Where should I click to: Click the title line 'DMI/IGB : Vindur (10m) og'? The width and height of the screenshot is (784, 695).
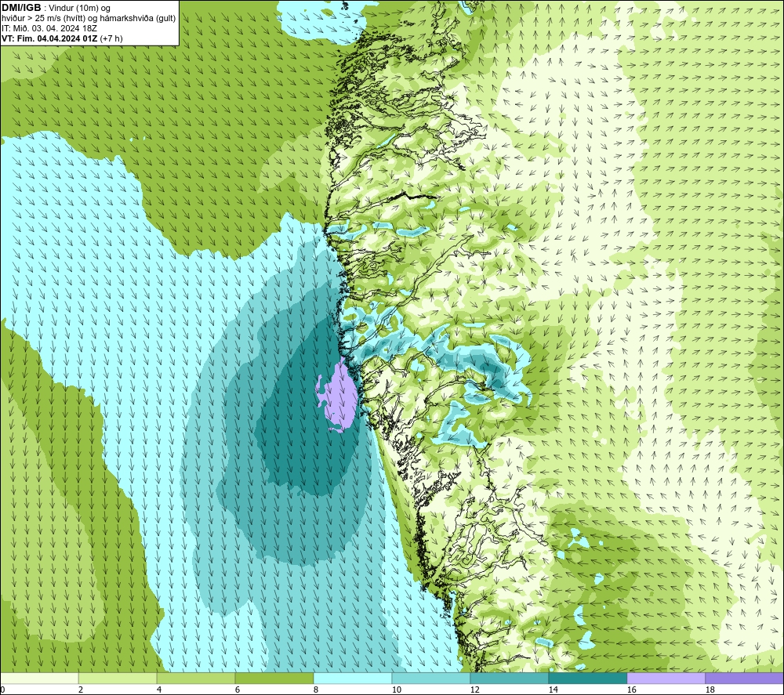coord(56,8)
